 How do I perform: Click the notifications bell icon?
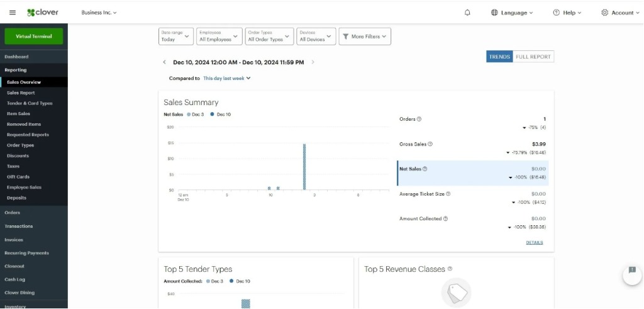pyautogui.click(x=467, y=13)
